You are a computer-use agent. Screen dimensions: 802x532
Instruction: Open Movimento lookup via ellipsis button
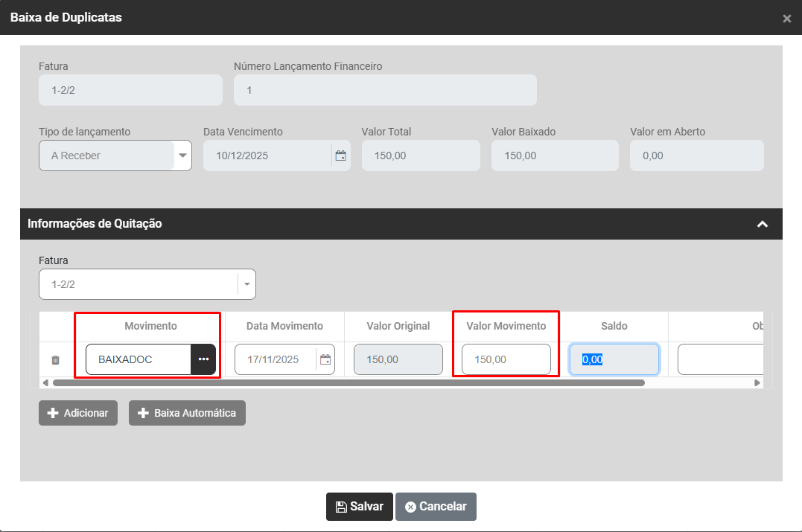[203, 359]
